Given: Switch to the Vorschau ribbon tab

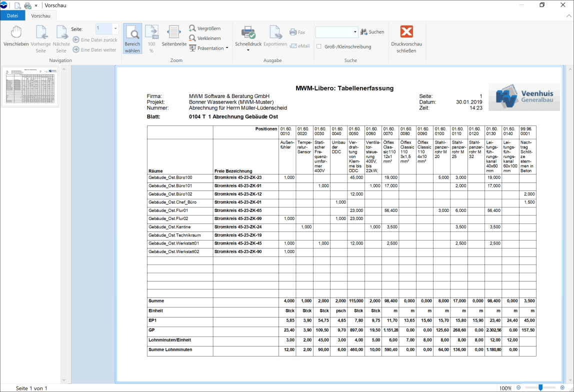Looking at the screenshot, I should coord(40,15).
